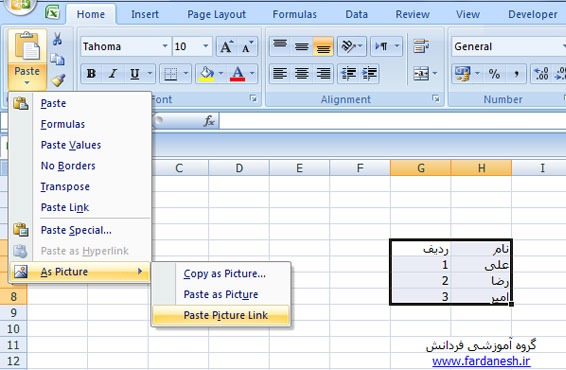Decrease font size with Shrink Font icon

[247, 47]
